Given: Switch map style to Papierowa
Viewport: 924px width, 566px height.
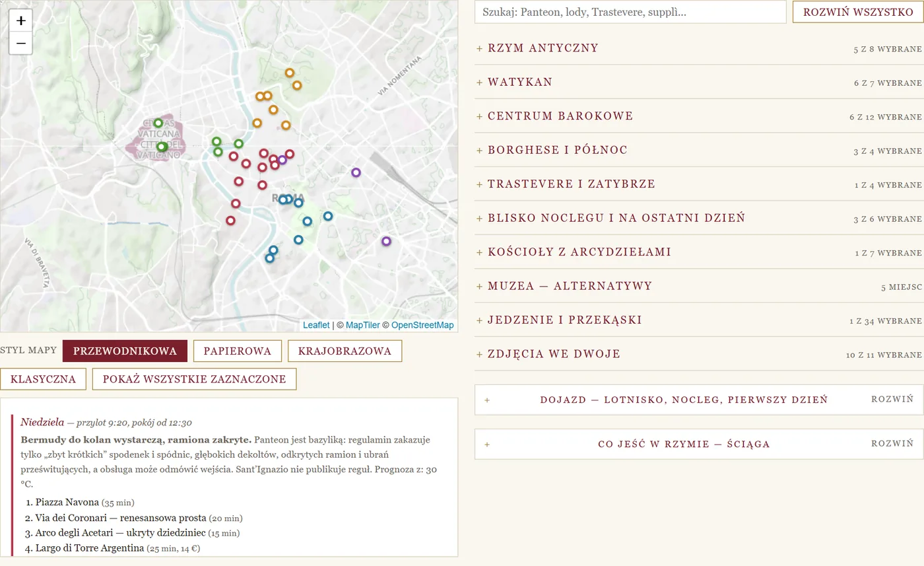Looking at the screenshot, I should [x=238, y=351].
